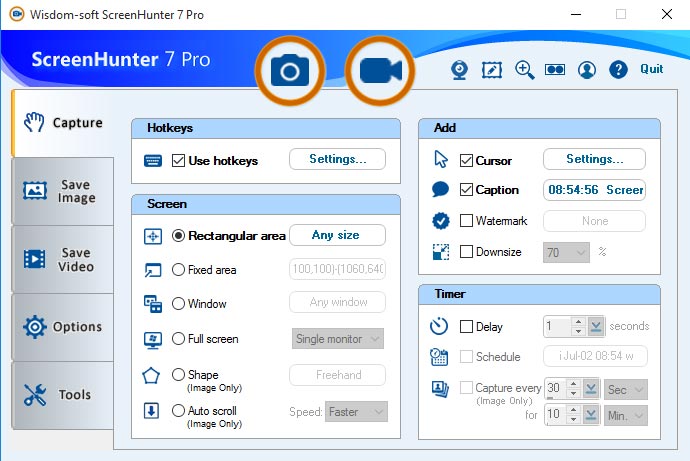
Task: Click the Caption text button showing 08:54:56
Action: 595,190
